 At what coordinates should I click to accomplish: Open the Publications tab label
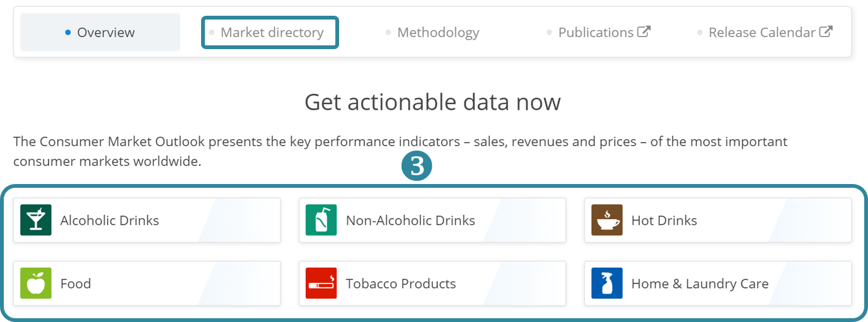(x=596, y=32)
